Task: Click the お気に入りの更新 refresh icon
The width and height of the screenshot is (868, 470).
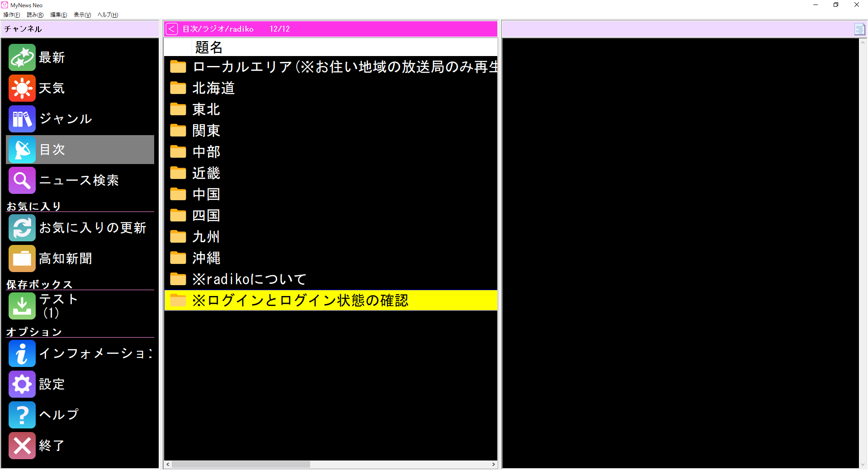Action: coord(22,228)
